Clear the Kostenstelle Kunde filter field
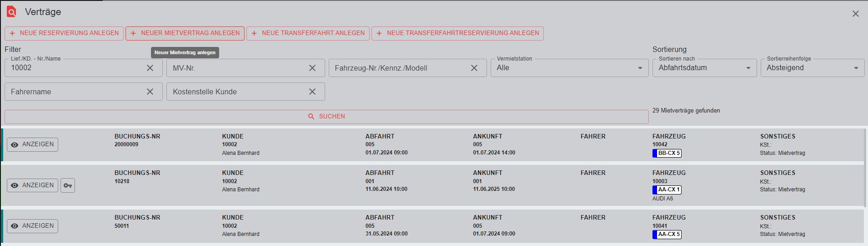This screenshot has width=868, height=246. [x=312, y=92]
